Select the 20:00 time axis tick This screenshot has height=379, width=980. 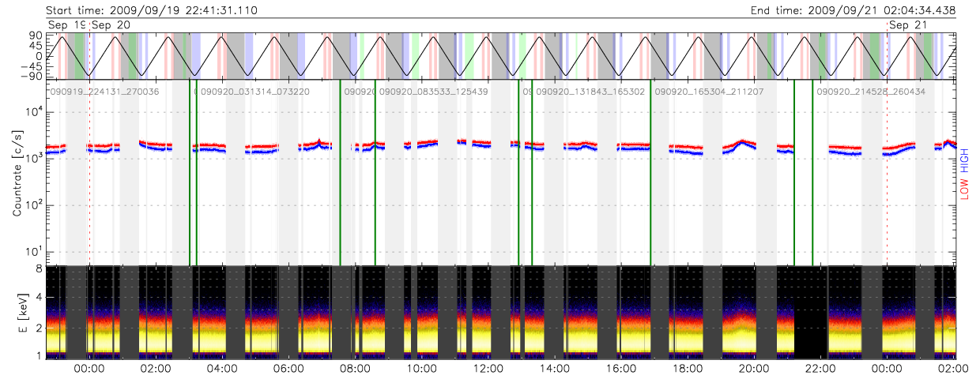click(x=753, y=369)
